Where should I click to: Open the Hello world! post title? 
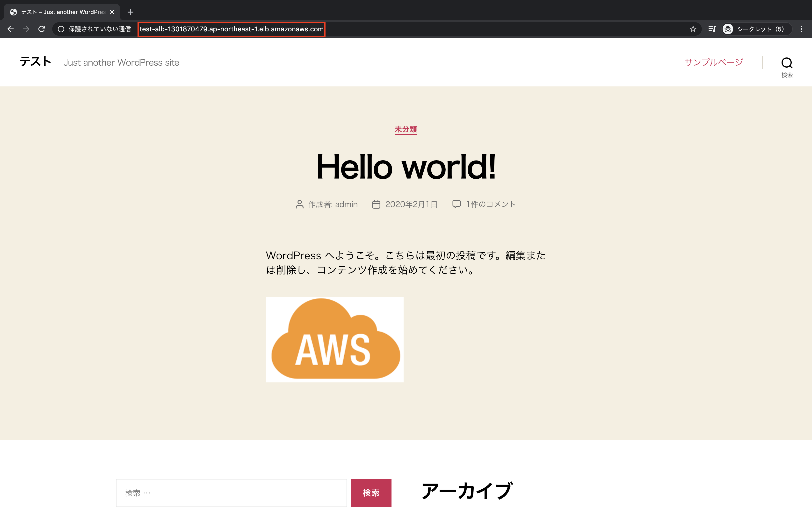click(406, 167)
